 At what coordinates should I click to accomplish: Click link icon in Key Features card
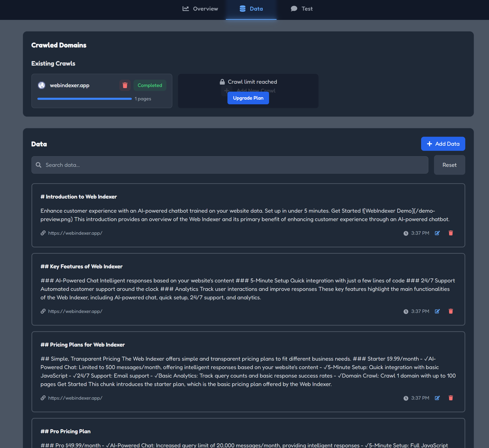43,312
